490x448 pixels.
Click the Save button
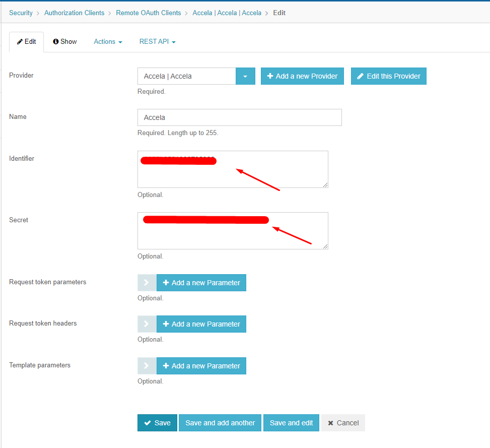click(x=157, y=423)
